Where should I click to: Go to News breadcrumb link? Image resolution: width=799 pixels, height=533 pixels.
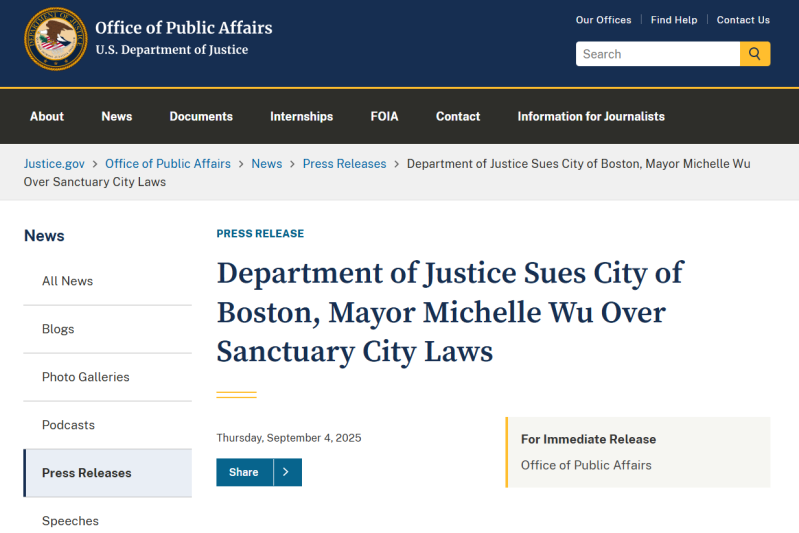[x=267, y=164]
